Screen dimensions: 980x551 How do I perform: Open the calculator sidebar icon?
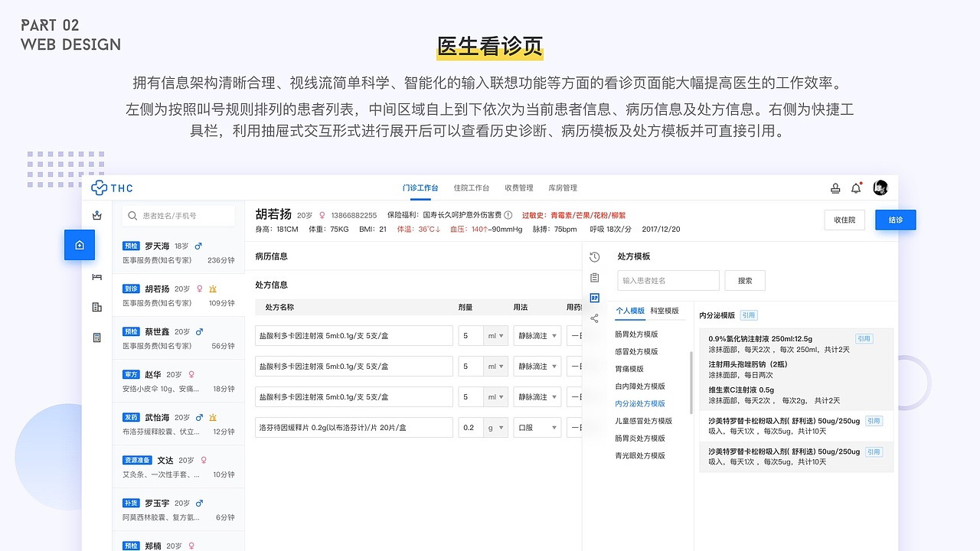[96, 337]
